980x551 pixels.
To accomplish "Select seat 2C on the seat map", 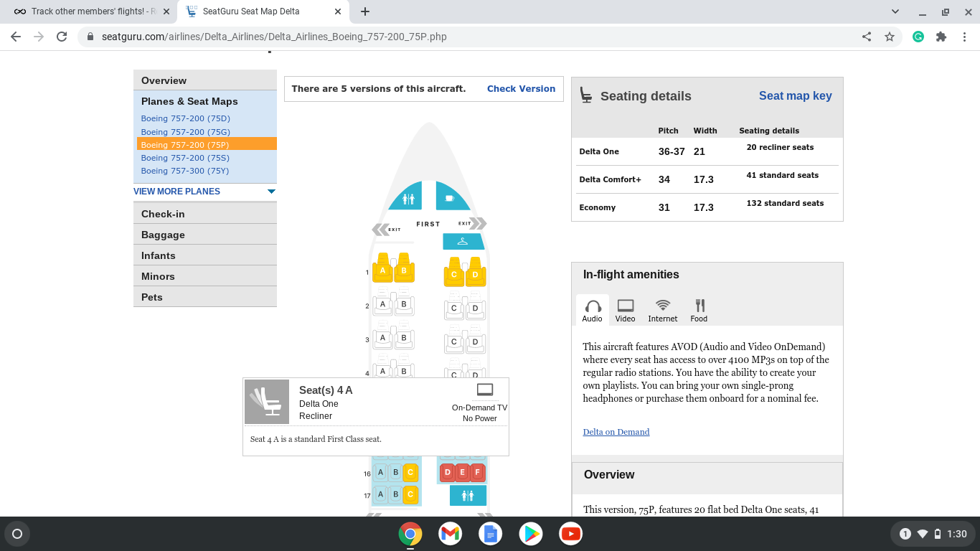I will (x=454, y=308).
